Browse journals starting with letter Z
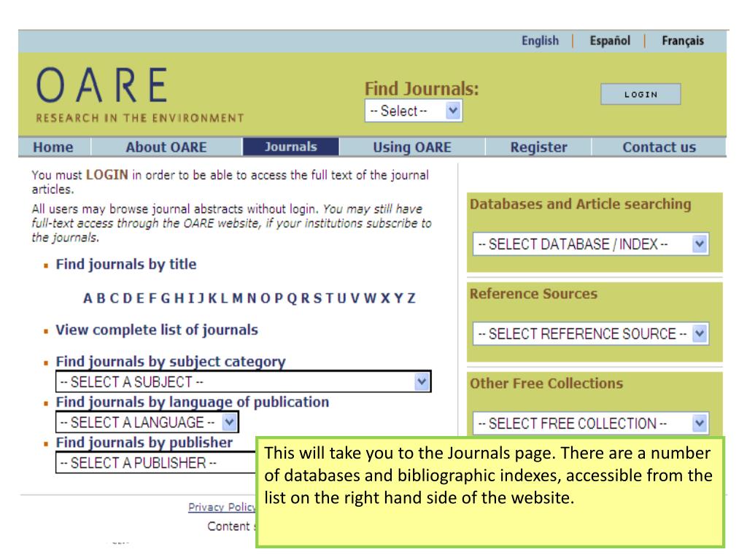The image size is (747, 560). coord(411,298)
